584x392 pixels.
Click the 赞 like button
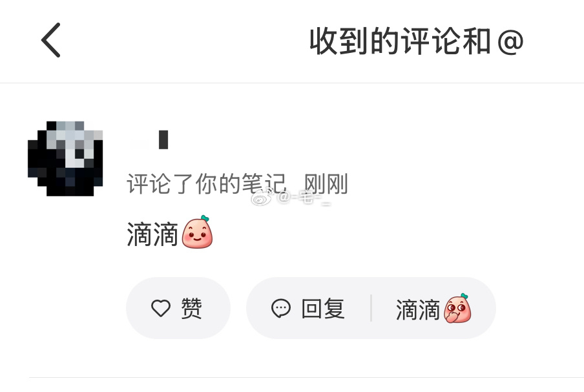[x=178, y=308]
